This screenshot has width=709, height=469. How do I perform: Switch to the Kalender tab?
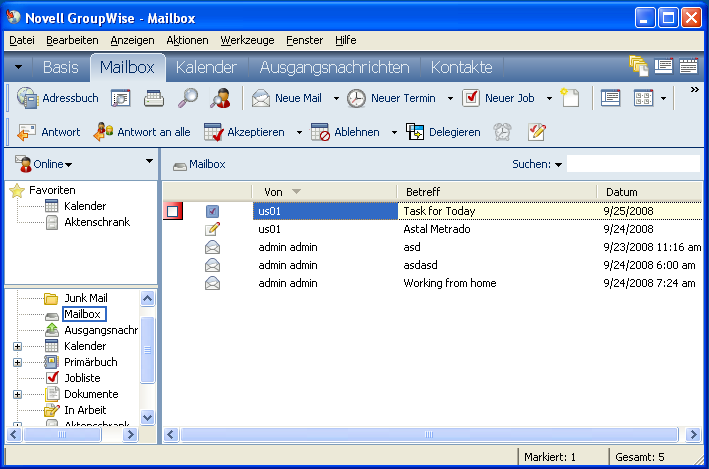coord(206,67)
